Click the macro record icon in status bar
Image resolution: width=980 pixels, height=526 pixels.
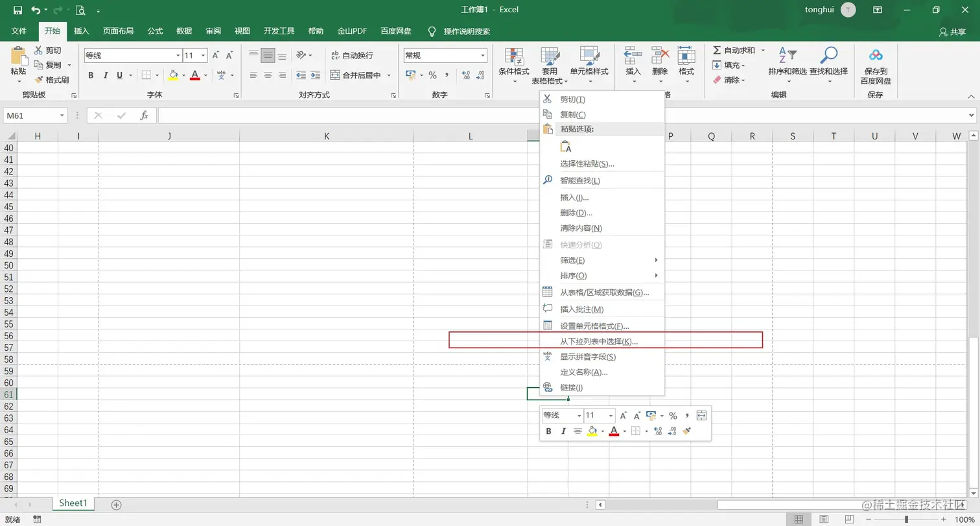[37, 520]
